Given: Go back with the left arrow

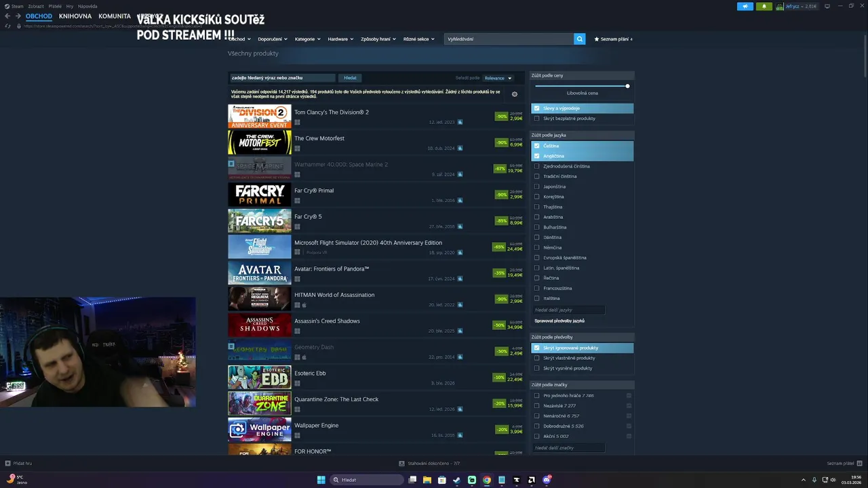Looking at the screenshot, I should [x=7, y=16].
